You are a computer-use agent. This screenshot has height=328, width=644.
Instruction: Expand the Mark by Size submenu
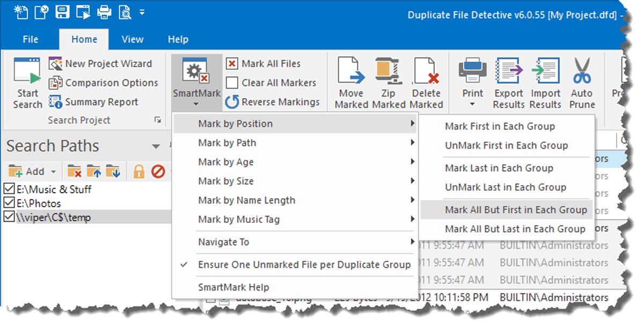click(x=296, y=181)
